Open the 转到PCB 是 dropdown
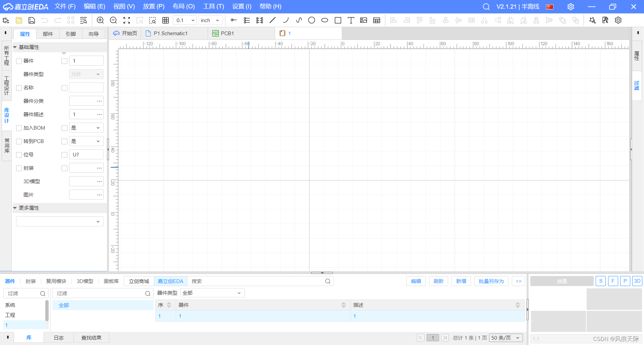The image size is (644, 345). (86, 141)
